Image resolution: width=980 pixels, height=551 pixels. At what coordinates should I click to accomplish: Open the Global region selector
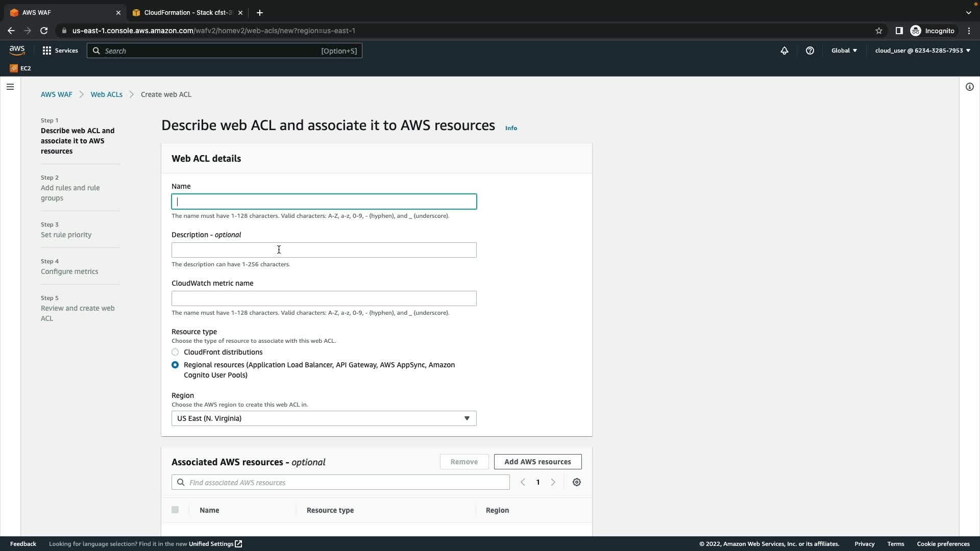click(844, 51)
